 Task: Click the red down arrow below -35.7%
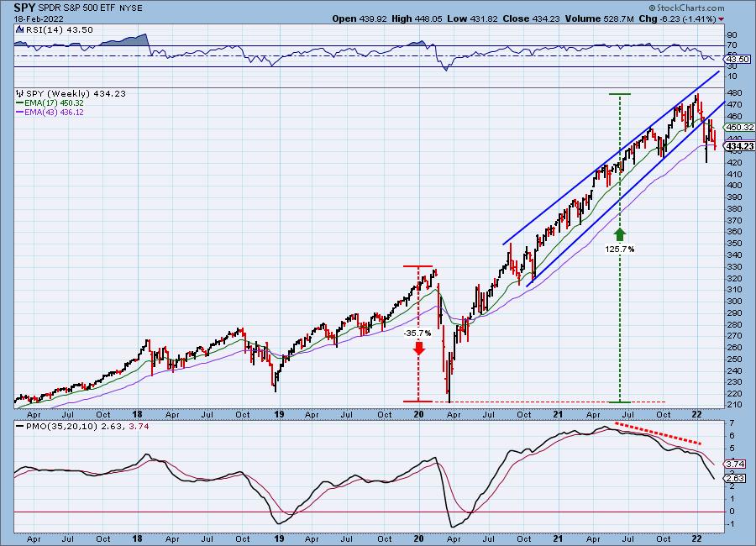[x=418, y=348]
